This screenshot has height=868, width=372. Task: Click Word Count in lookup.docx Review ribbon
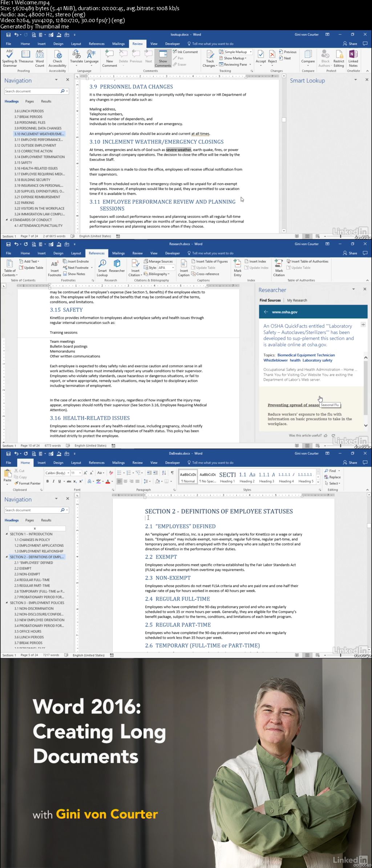click(x=40, y=59)
